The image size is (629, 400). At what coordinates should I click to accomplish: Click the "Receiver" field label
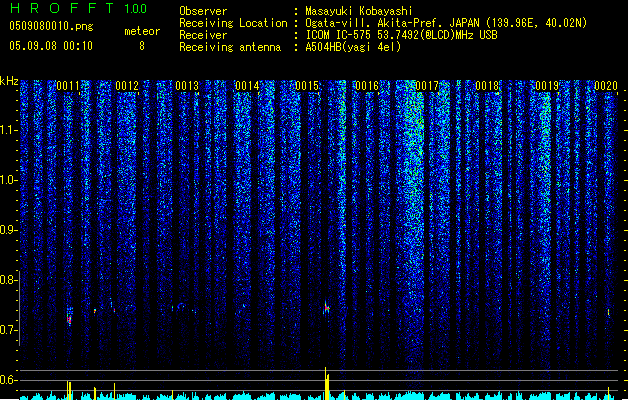(203, 35)
